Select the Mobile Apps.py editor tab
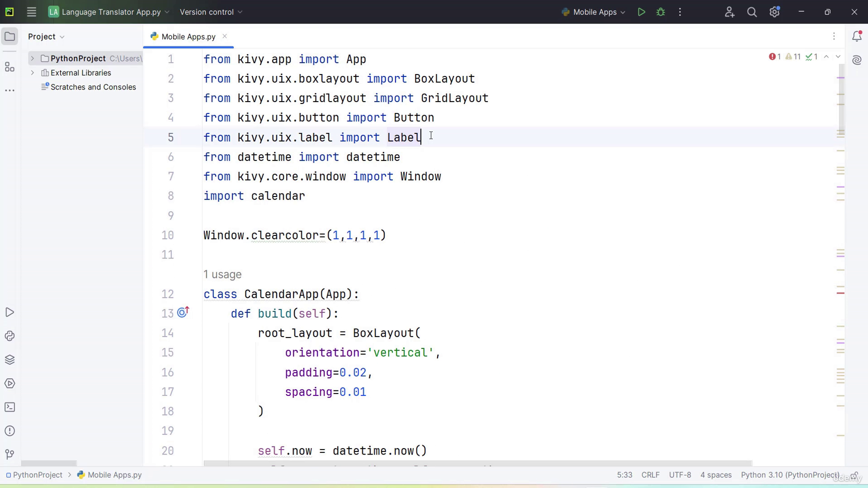 pos(188,37)
